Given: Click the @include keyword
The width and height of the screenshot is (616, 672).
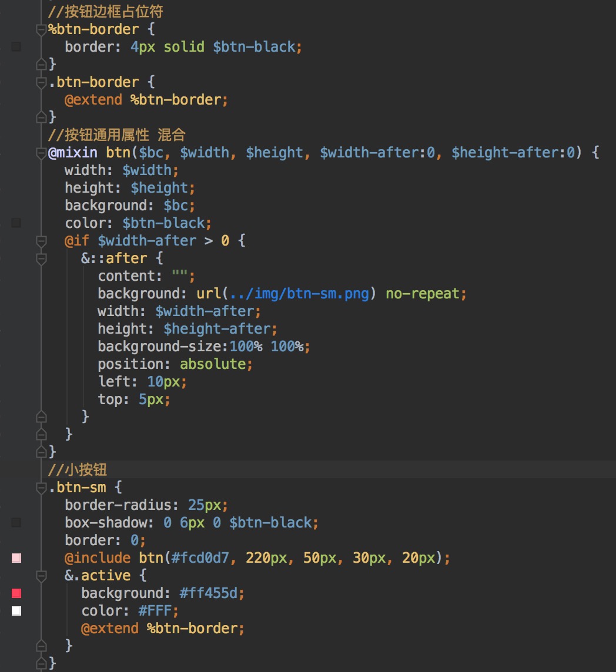Looking at the screenshot, I should (98, 557).
